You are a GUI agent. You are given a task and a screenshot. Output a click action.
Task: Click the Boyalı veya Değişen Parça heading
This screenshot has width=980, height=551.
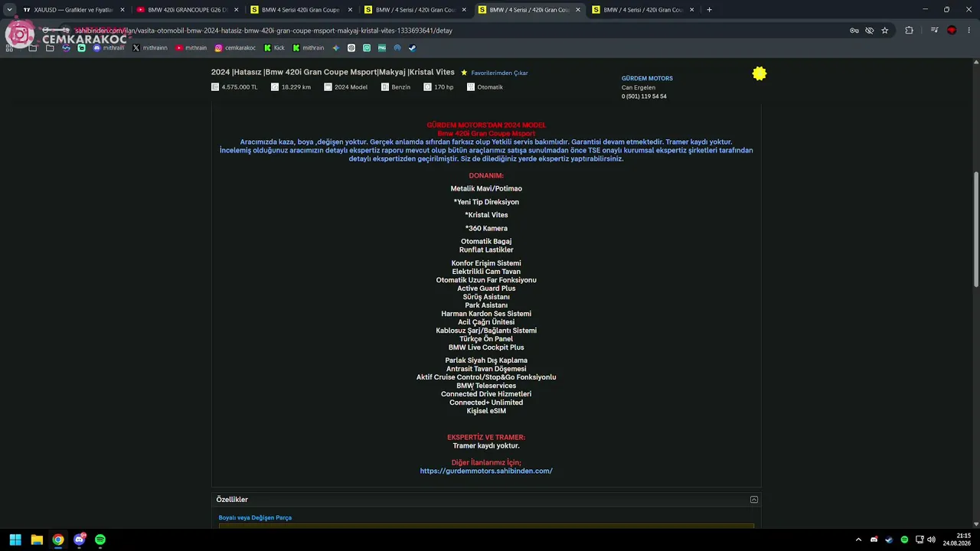(x=255, y=518)
